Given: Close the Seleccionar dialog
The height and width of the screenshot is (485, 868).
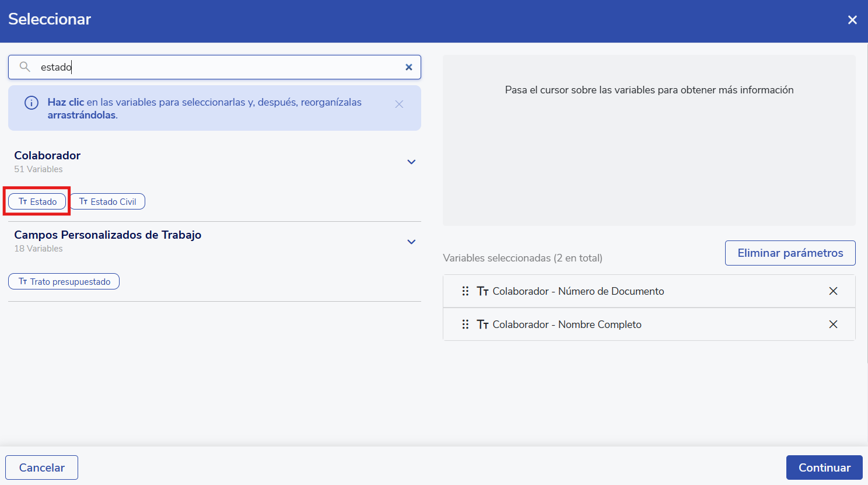Looking at the screenshot, I should click(x=852, y=20).
